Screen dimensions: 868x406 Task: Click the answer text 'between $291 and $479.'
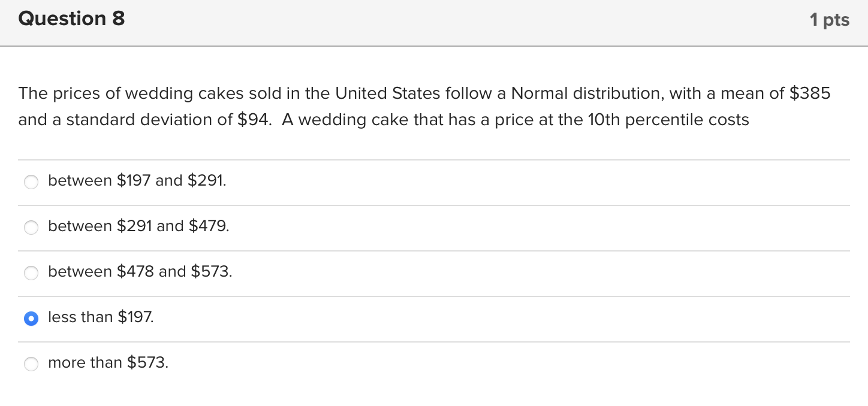click(x=138, y=226)
